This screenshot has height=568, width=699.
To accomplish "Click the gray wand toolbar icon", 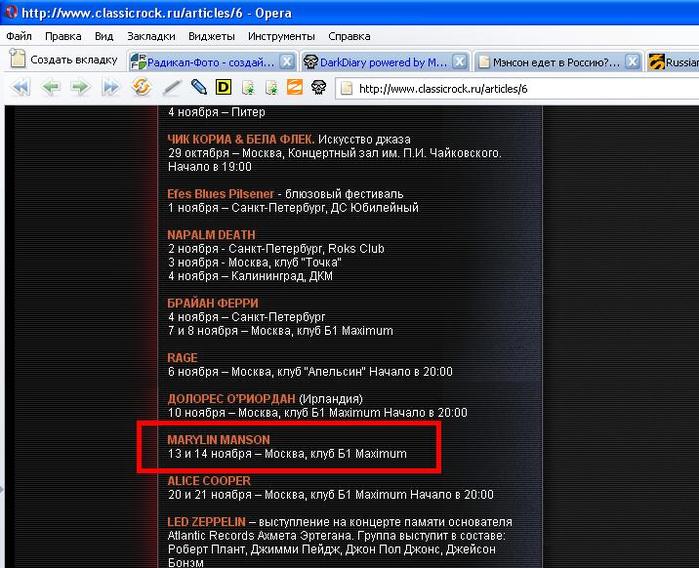I will [x=172, y=87].
